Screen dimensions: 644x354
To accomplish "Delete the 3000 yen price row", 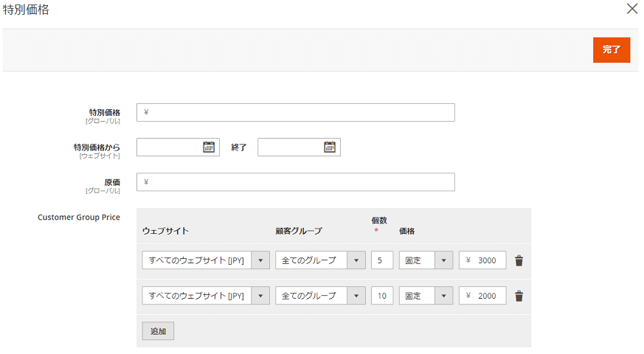I will pyautogui.click(x=519, y=260).
